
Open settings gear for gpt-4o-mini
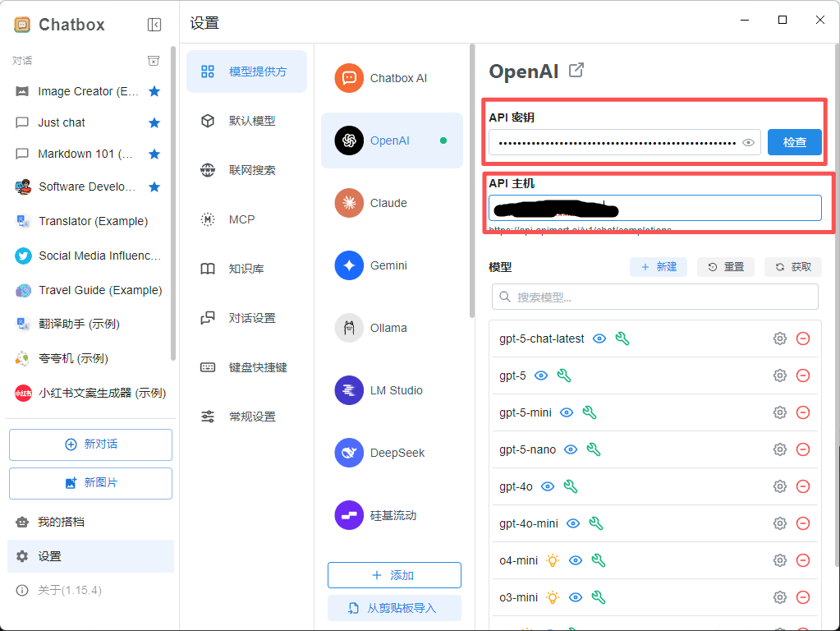[780, 523]
